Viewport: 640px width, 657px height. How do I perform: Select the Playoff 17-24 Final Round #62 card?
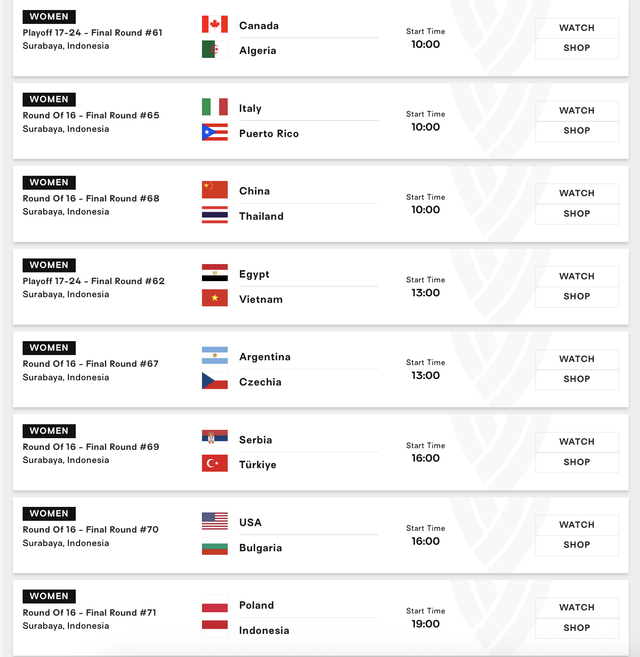click(x=321, y=287)
